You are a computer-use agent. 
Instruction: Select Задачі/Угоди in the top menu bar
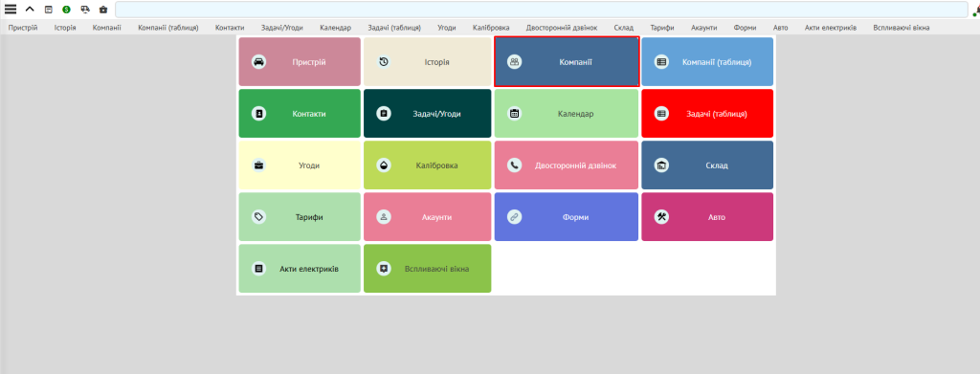(282, 28)
